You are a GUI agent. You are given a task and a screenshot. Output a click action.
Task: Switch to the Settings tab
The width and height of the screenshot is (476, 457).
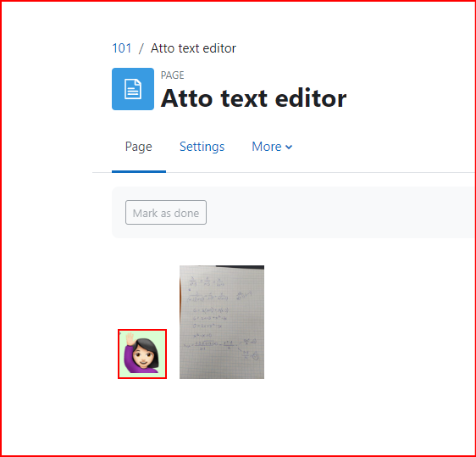click(202, 147)
